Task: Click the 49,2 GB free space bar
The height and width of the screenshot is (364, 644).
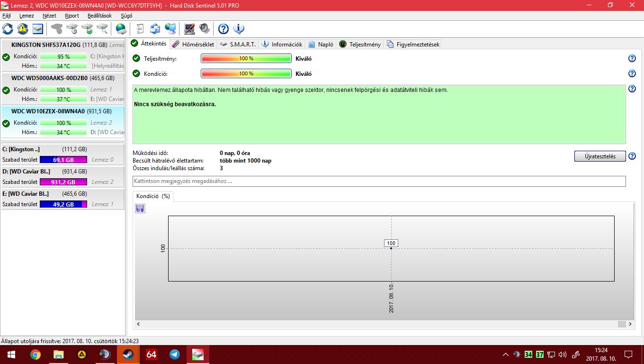Action: (63, 204)
